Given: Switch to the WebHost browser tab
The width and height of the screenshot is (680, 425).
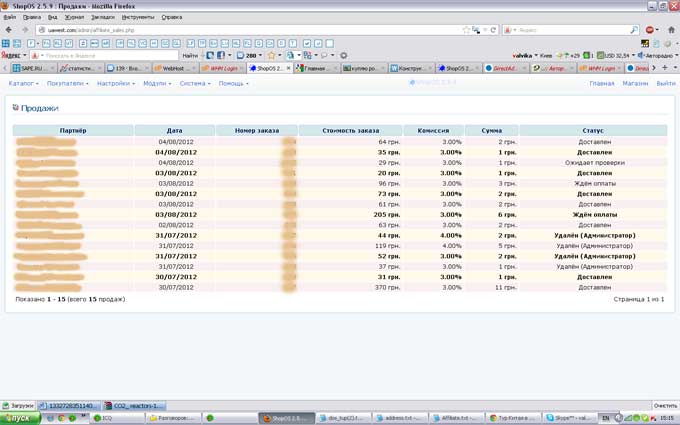Looking at the screenshot, I should click(173, 68).
